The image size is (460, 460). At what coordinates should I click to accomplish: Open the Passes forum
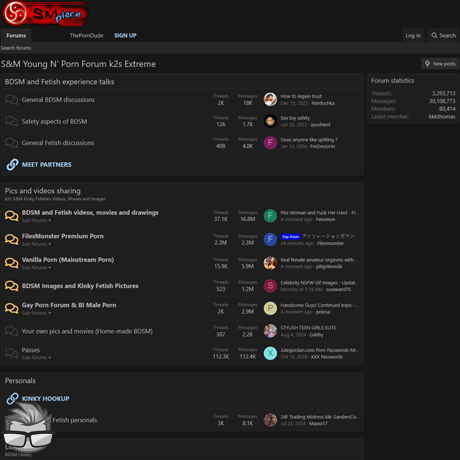click(31, 350)
